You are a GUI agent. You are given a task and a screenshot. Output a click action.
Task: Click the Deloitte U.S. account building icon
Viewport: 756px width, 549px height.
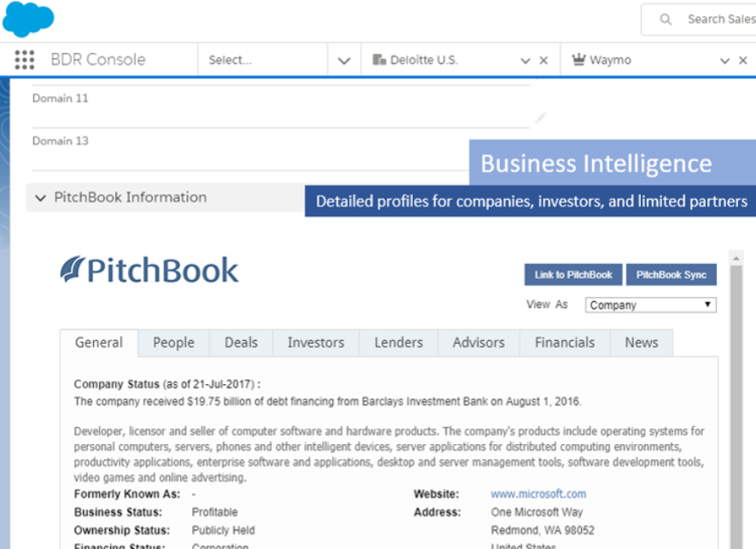pyautogui.click(x=379, y=60)
